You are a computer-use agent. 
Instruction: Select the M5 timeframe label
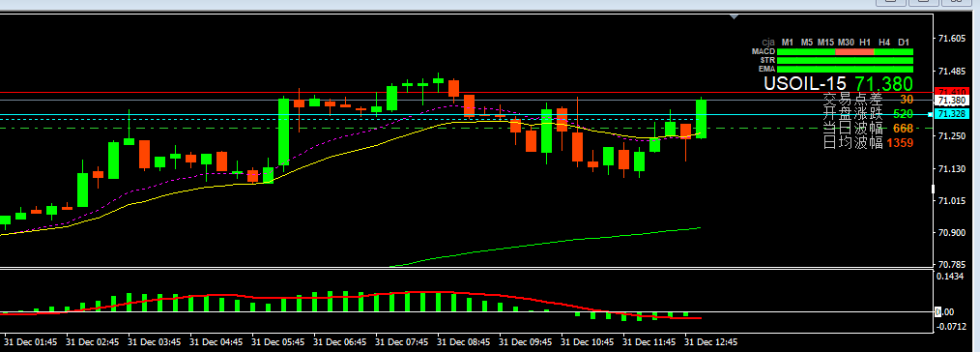click(x=807, y=42)
